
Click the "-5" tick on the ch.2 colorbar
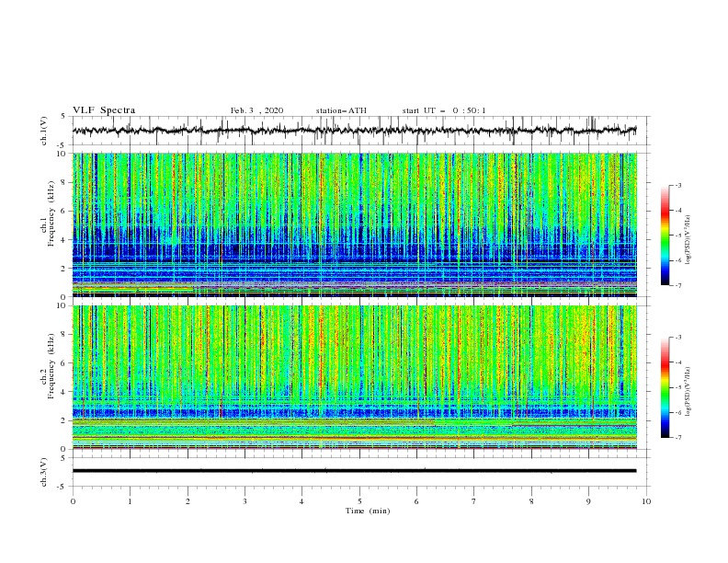(x=677, y=387)
